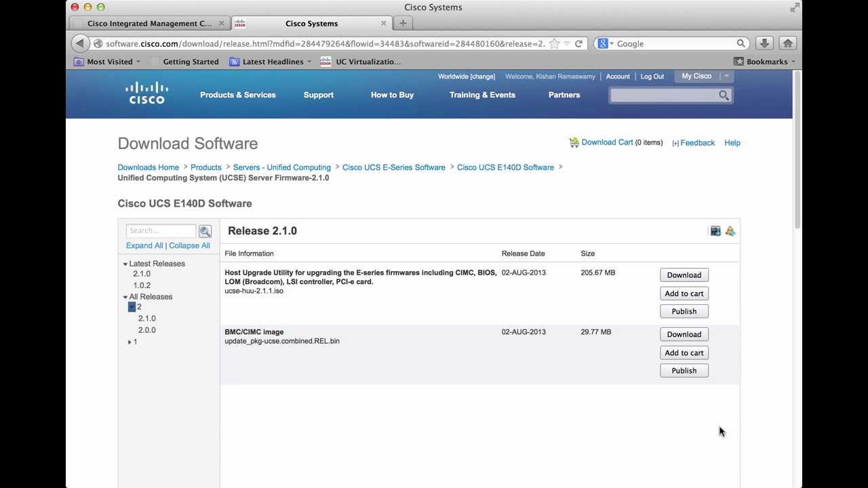Download the Host Upgrade Utility ISO
The width and height of the screenshot is (868, 488).
(684, 275)
